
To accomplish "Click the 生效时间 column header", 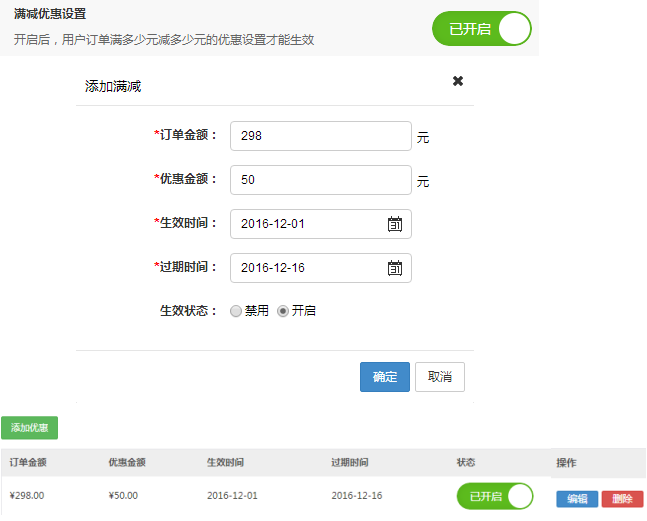I will coord(225,463).
